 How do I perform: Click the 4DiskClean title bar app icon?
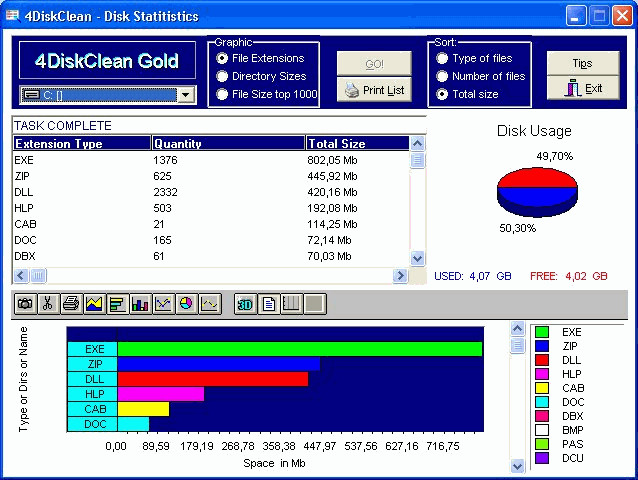tap(12, 16)
